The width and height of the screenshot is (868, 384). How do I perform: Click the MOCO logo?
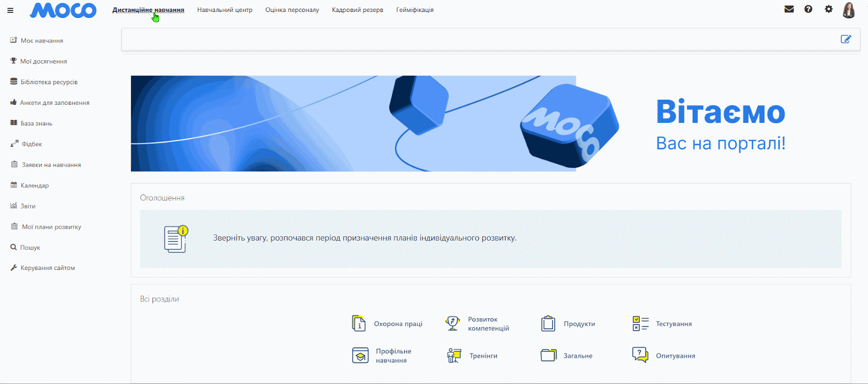63,10
